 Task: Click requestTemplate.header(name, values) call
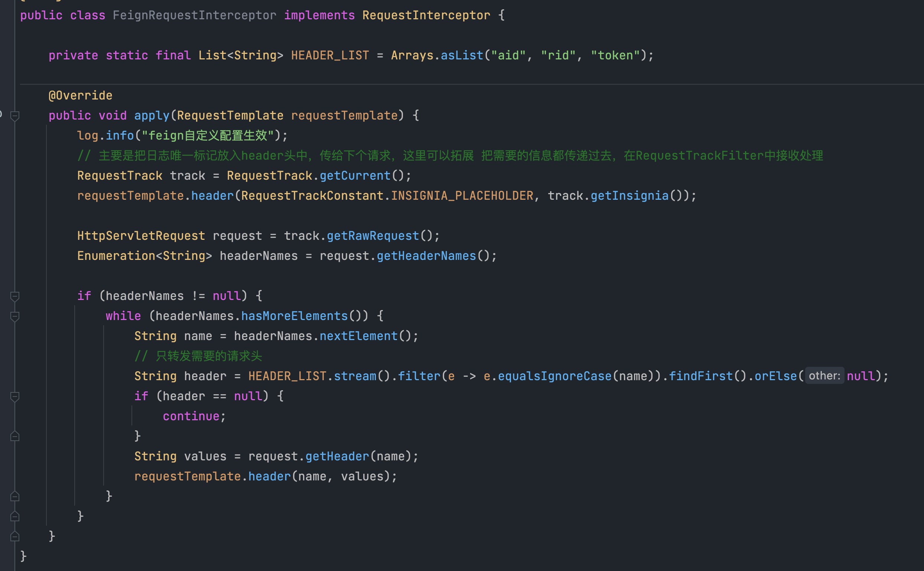(x=266, y=476)
